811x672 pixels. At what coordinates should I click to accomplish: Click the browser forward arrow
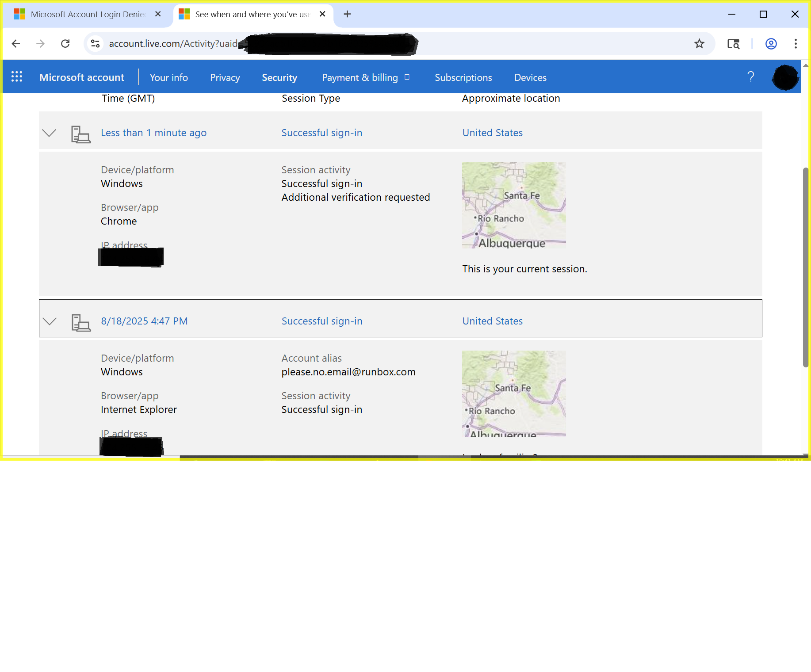(40, 43)
